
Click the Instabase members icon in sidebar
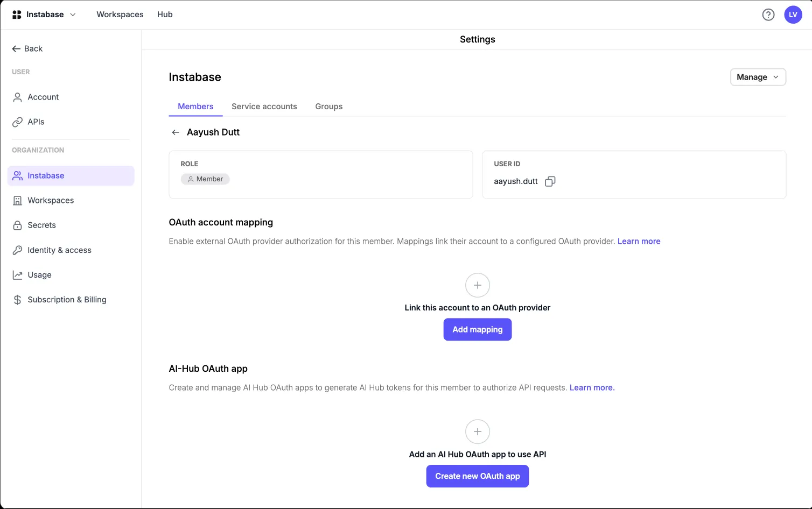18,176
